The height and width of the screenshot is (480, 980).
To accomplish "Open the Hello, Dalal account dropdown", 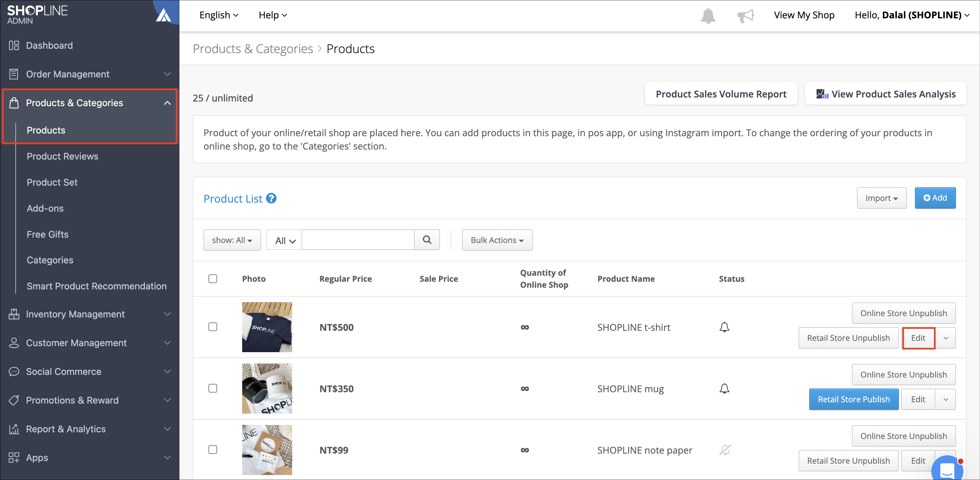I will click(x=912, y=15).
